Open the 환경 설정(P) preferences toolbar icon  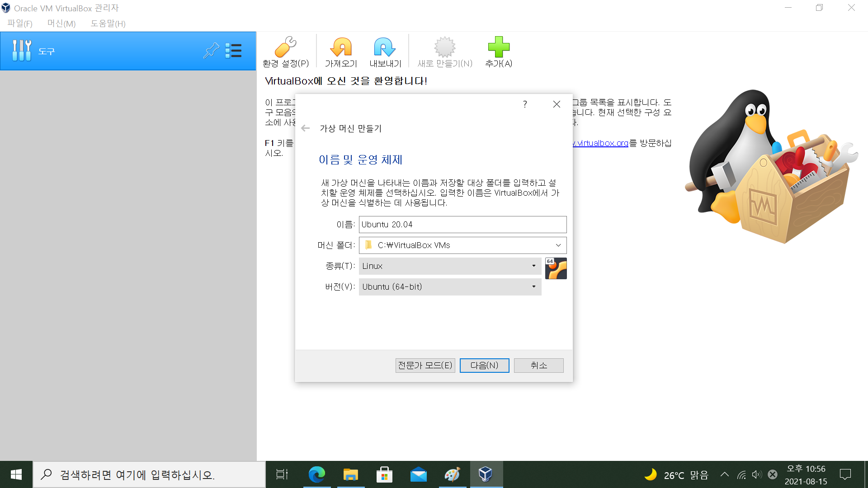[x=286, y=52]
